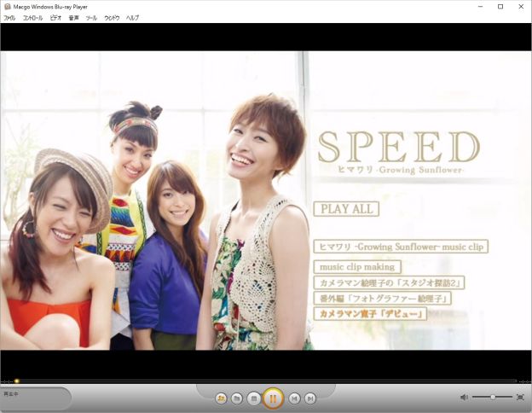
Task: Pause playback with the orange pause button
Action: (x=273, y=398)
